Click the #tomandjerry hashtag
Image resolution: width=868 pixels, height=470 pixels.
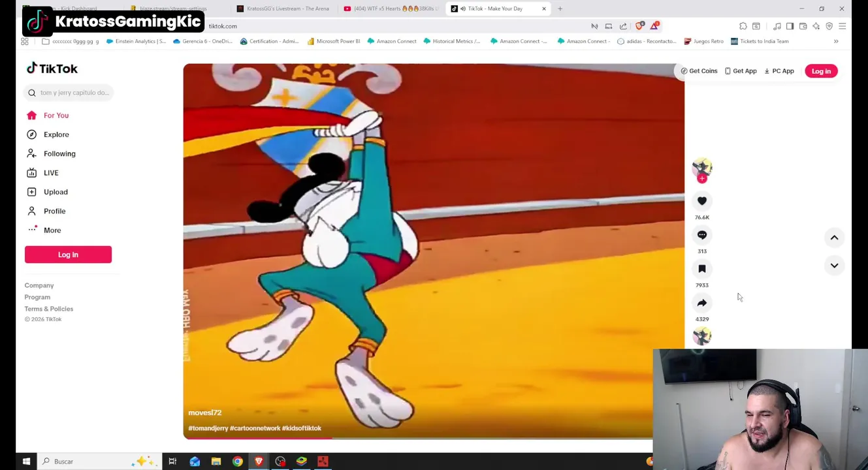point(208,428)
